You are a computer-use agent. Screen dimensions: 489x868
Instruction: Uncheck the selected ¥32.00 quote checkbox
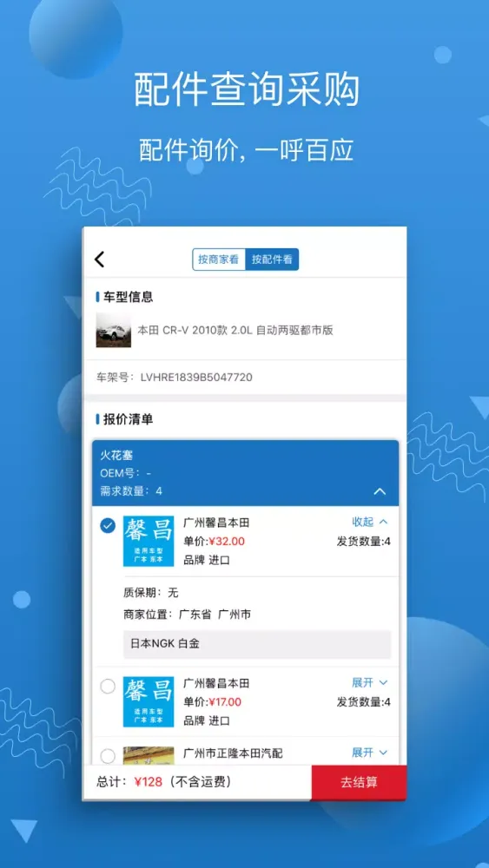[108, 526]
